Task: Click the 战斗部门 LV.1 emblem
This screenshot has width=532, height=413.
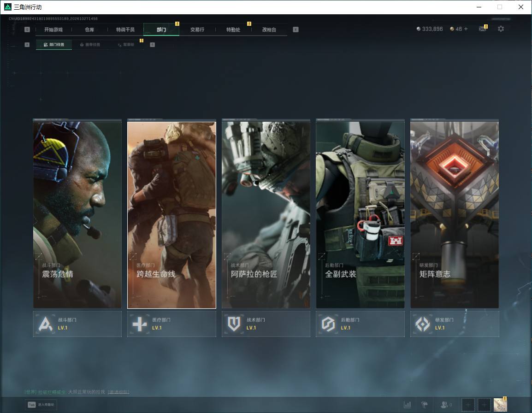Action: click(x=46, y=324)
